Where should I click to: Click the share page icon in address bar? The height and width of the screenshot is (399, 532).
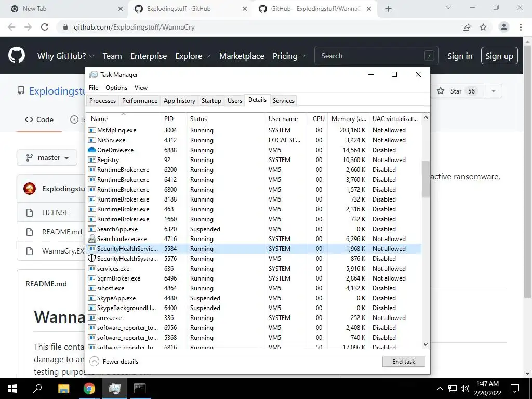(x=467, y=27)
